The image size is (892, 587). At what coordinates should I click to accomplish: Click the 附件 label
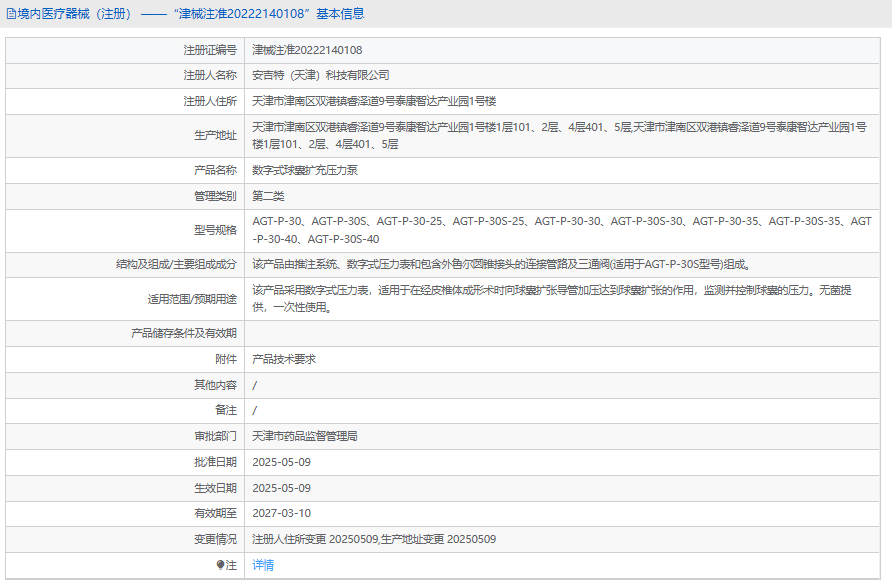(x=226, y=359)
